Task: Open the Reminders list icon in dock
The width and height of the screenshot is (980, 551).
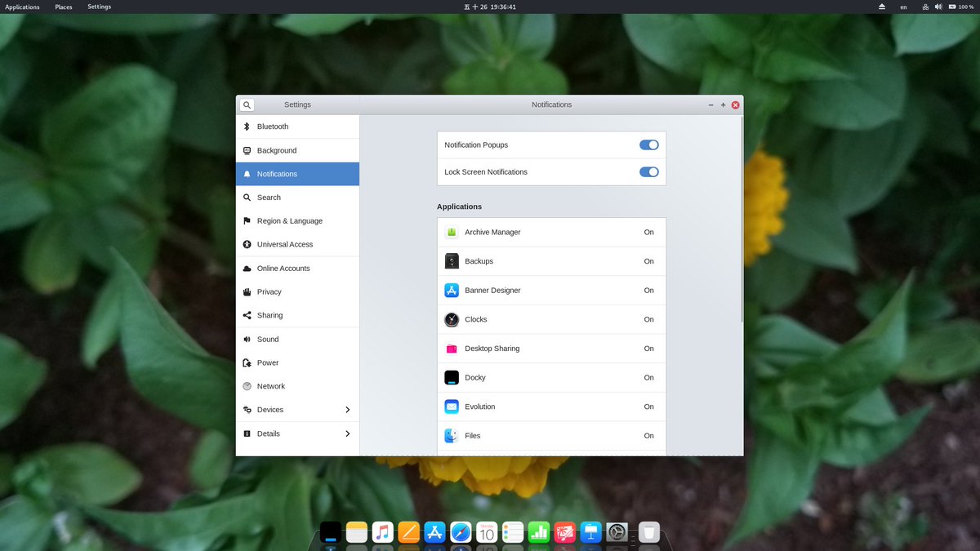Action: click(513, 532)
